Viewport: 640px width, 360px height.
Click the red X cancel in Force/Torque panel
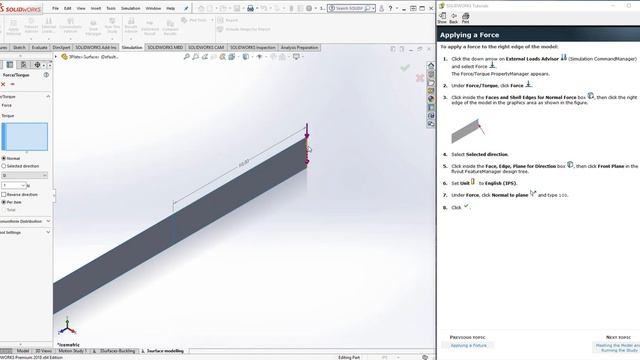(3, 84)
